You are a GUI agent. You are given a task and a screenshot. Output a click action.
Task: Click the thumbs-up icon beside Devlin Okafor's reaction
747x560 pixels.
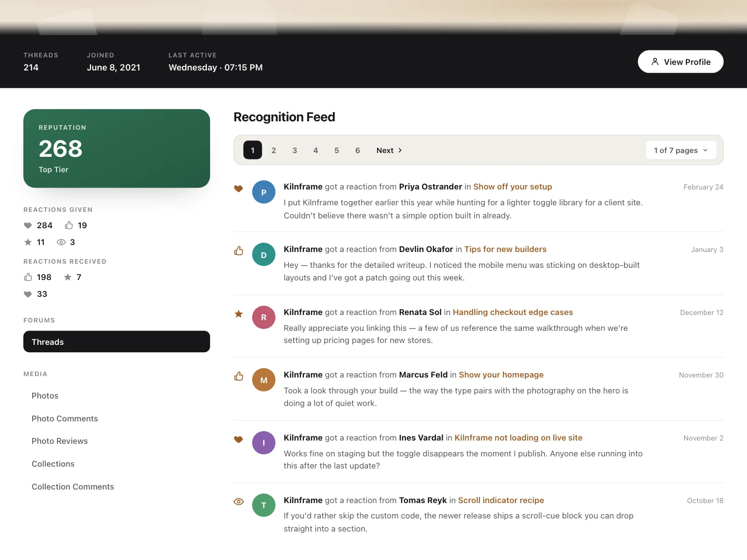pos(239,251)
